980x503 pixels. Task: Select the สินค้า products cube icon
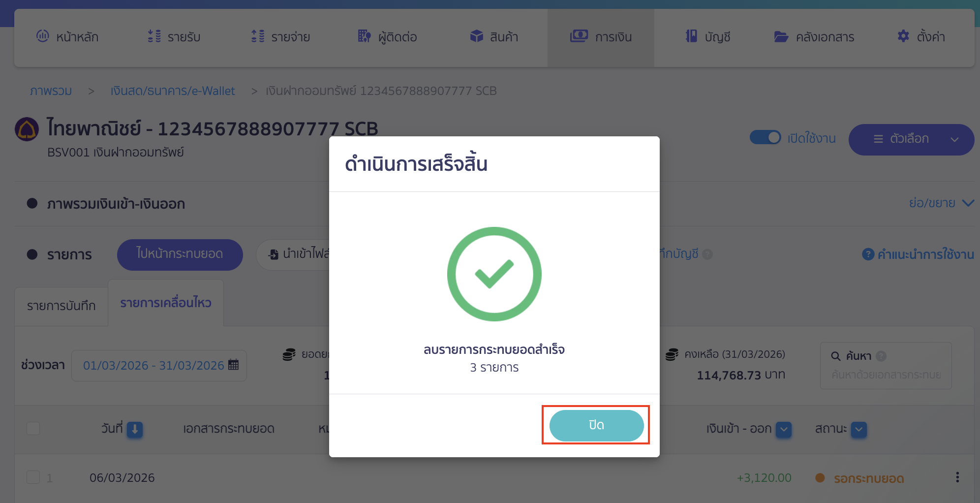pos(476,36)
